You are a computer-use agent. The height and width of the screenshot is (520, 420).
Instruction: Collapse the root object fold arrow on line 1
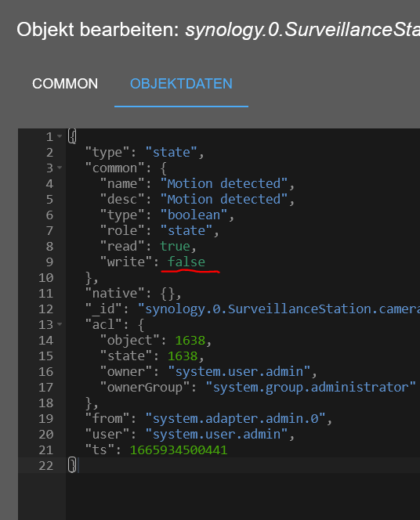pos(60,136)
